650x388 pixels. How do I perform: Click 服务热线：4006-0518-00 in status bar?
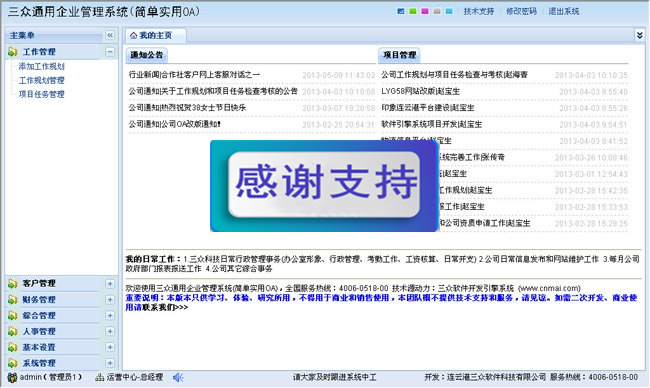(594, 377)
